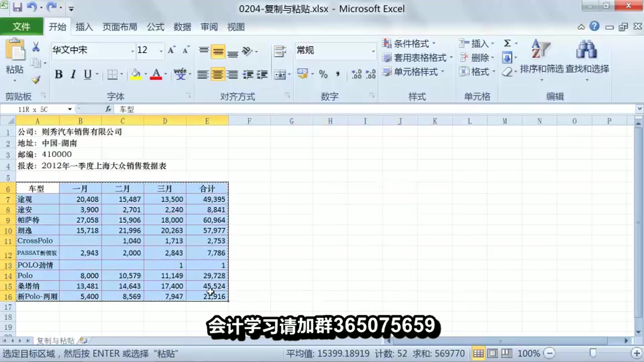This screenshot has height=362, width=644.
Task: Open the 字体 group dialog launcher
Action: coord(188,96)
